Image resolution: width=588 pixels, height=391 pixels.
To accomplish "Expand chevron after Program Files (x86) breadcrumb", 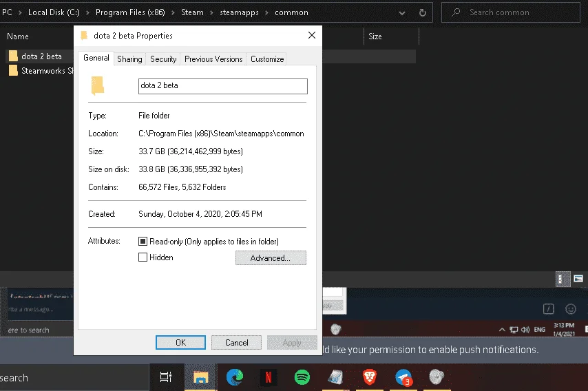I will 173,13.
